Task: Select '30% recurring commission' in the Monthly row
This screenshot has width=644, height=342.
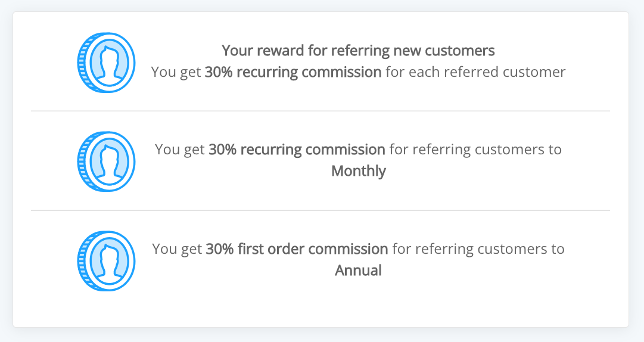Action: click(297, 150)
